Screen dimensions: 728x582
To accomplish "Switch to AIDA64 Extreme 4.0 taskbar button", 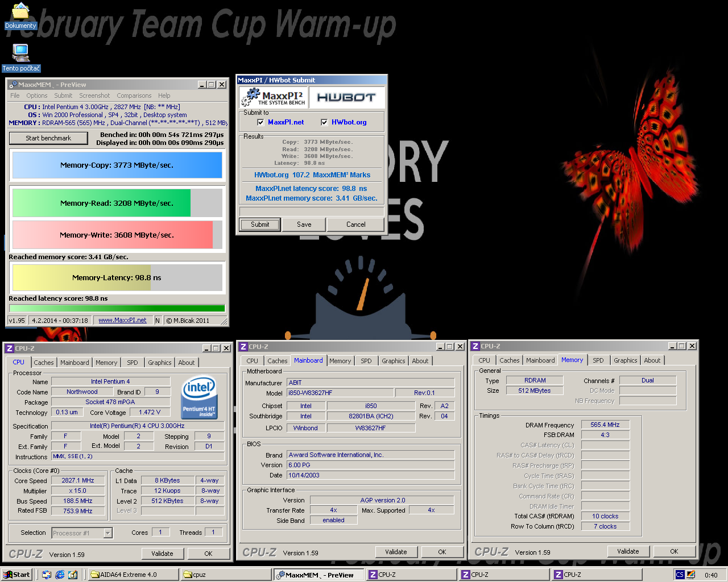I will 134,575.
